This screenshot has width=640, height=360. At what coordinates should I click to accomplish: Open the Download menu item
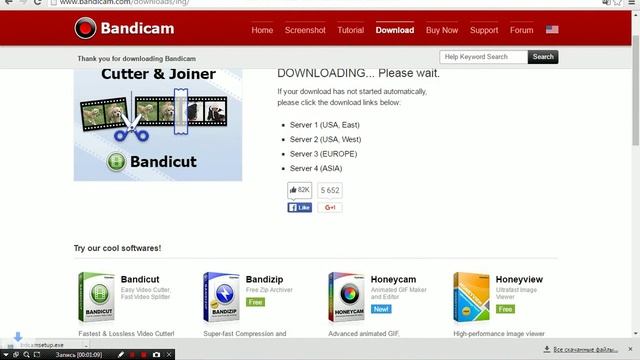point(395,30)
